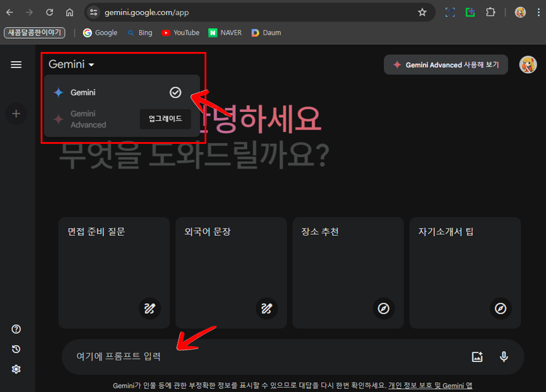Open the YouTube bookmark

click(180, 33)
